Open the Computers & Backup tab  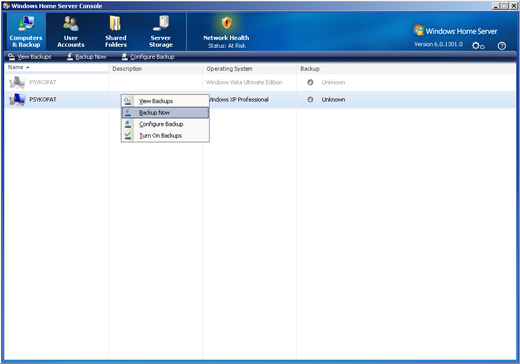pyautogui.click(x=26, y=32)
